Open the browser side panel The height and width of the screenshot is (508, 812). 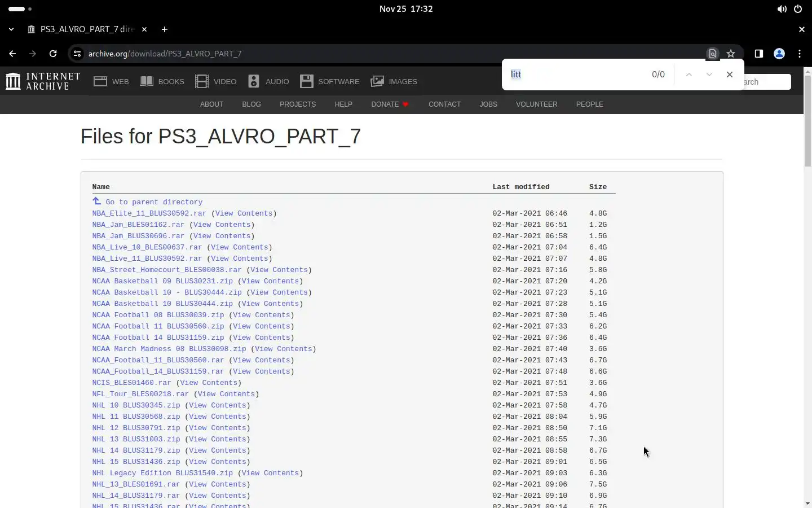point(759,54)
